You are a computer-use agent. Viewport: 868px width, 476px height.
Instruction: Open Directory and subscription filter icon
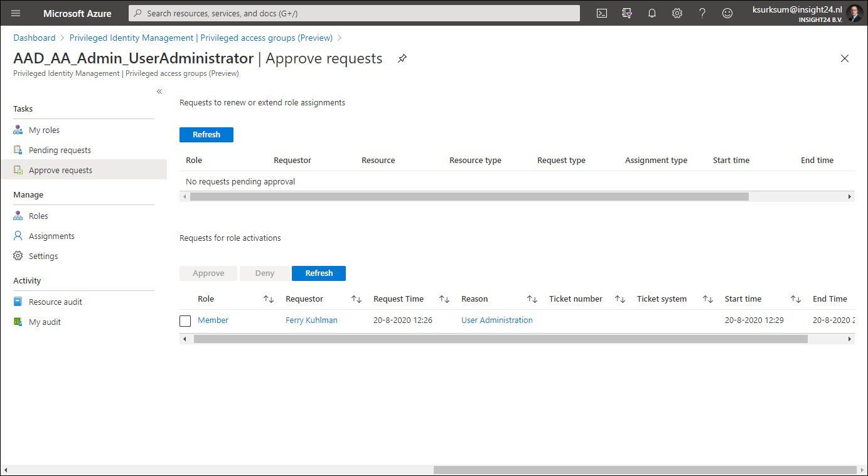tap(626, 13)
